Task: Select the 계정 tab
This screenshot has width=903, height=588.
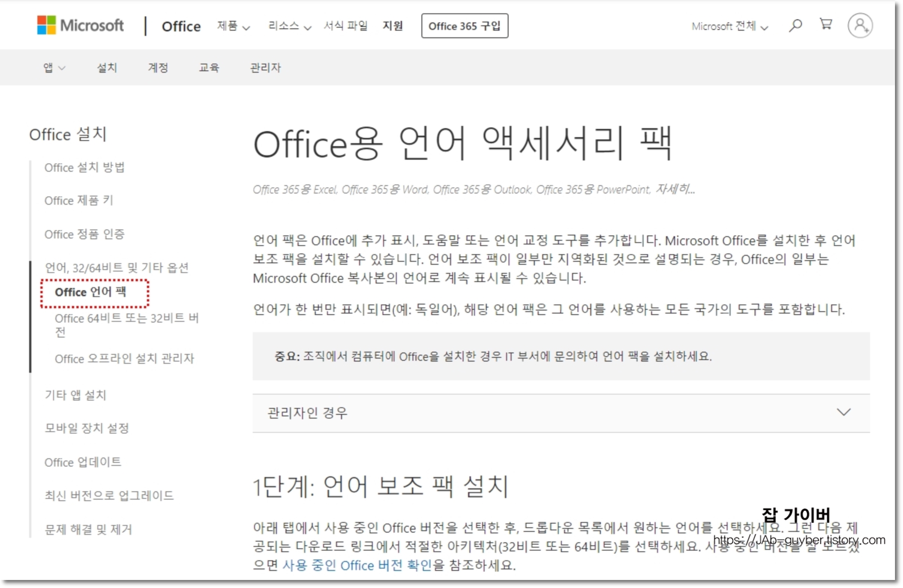Action: [x=158, y=68]
